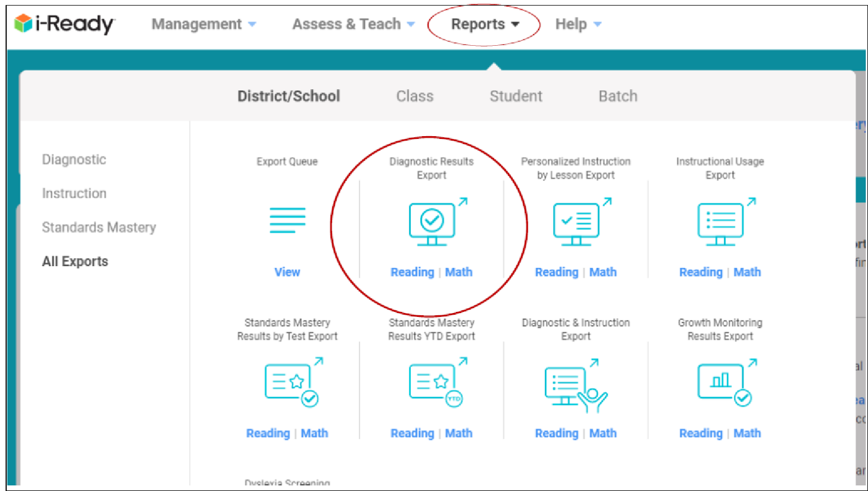868x491 pixels.
Task: Select Standards Mastery in the sidebar
Action: coord(99,227)
